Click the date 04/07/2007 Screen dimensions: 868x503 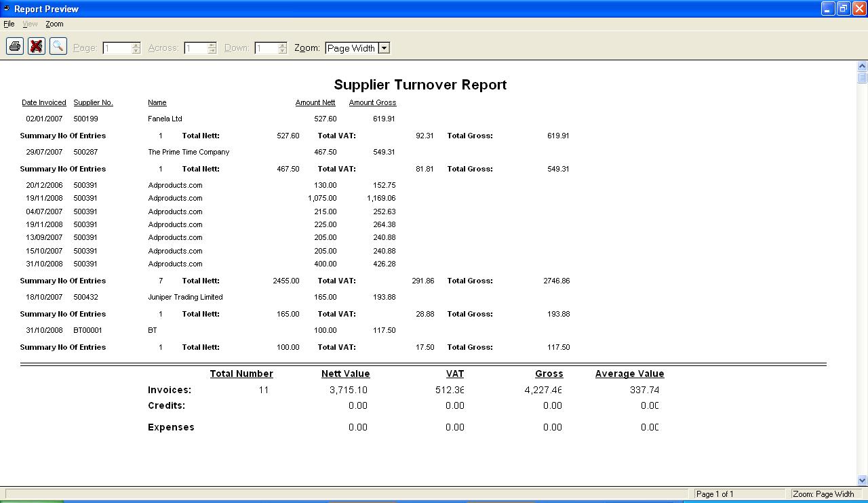44,212
